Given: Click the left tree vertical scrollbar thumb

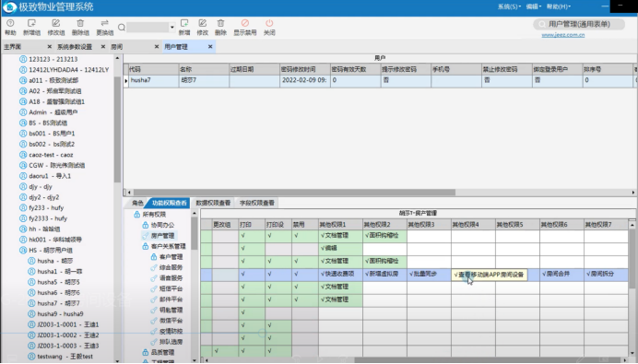Looking at the screenshot, I should 117,129.
